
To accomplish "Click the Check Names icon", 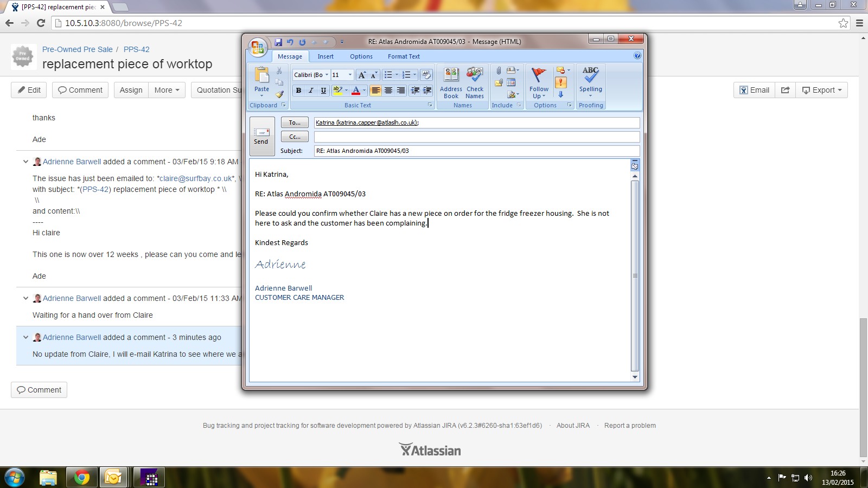I will click(475, 82).
